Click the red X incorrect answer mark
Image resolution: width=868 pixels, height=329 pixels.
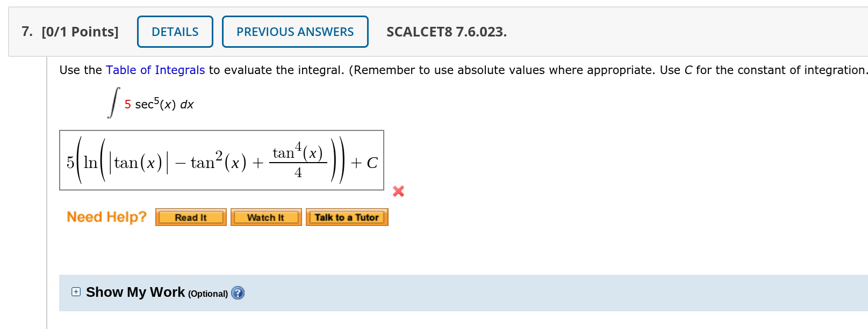pyautogui.click(x=398, y=191)
